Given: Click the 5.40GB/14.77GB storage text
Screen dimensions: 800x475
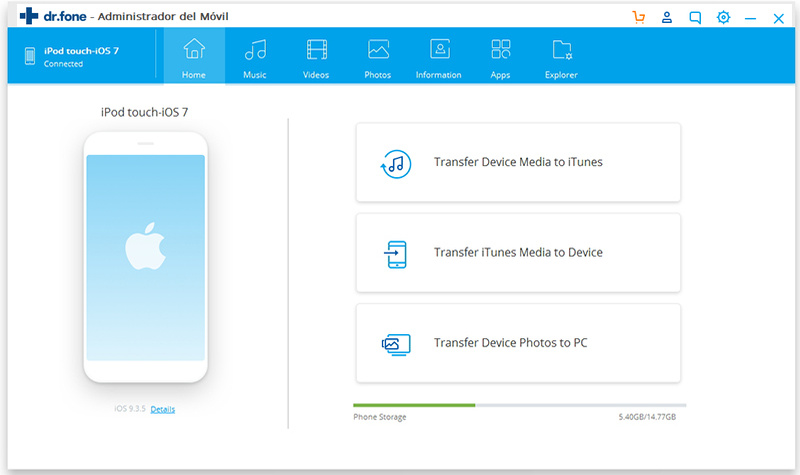Looking at the screenshot, I should pos(647,417).
